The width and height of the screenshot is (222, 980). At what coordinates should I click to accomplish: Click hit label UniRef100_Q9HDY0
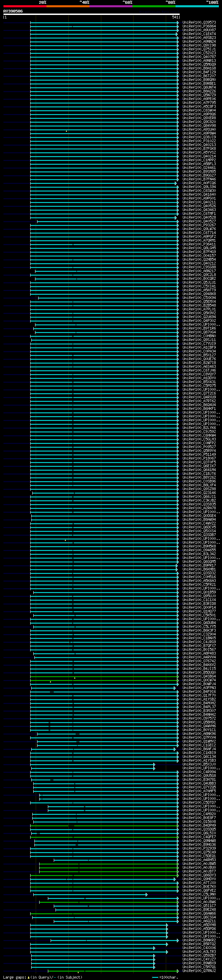click(199, 879)
